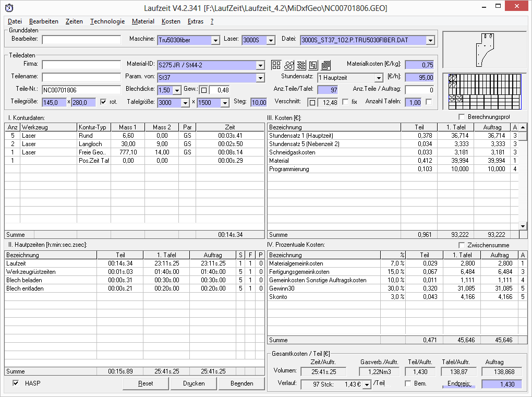Image resolution: width=532 pixels, height=397 pixels.
Task: Select the rectangular grid nesting icon
Action: [276, 65]
